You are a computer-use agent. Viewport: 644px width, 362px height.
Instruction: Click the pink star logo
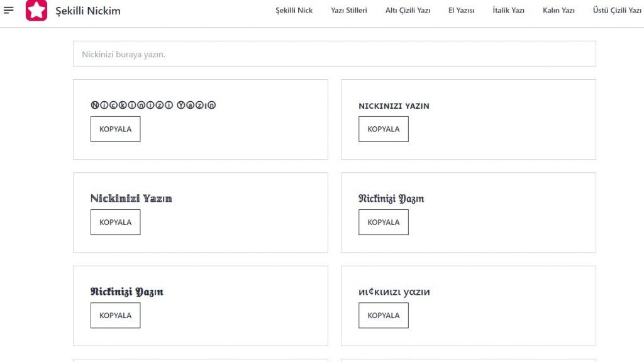36,10
